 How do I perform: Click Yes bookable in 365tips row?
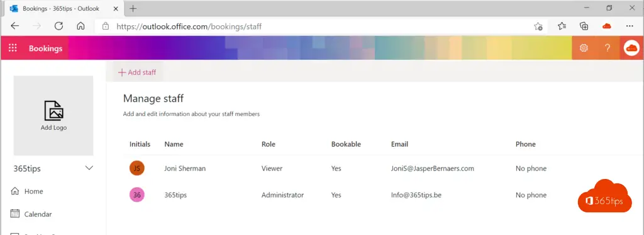click(336, 195)
